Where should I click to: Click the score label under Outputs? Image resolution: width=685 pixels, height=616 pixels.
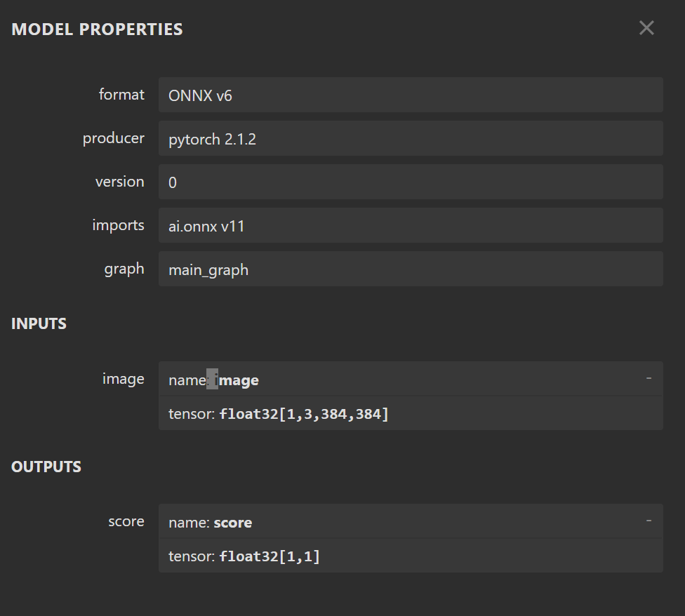tap(126, 521)
